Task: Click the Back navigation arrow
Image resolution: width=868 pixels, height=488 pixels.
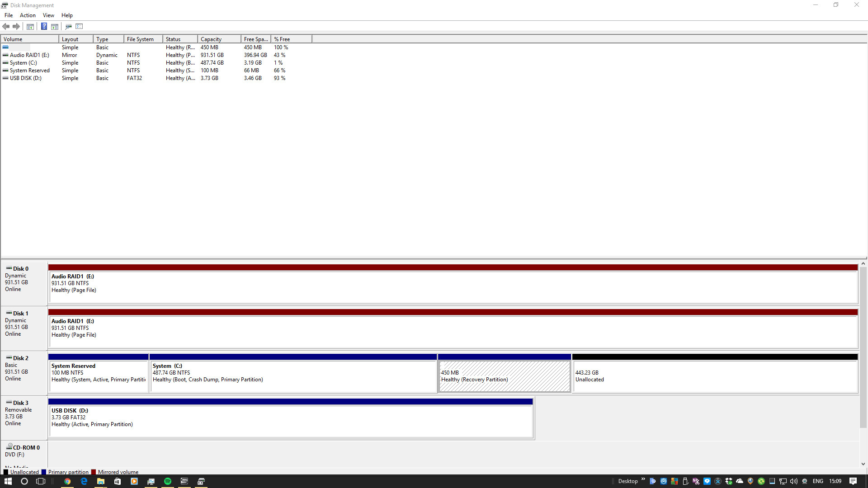Action: point(6,26)
